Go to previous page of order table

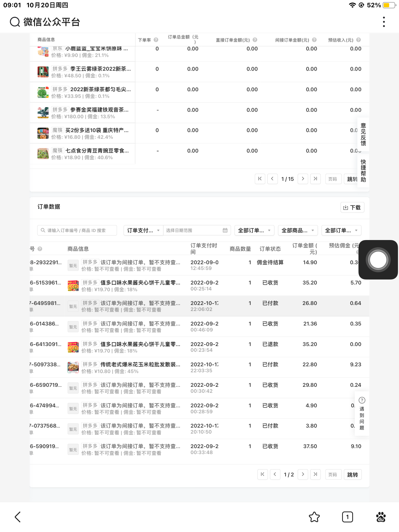275,474
